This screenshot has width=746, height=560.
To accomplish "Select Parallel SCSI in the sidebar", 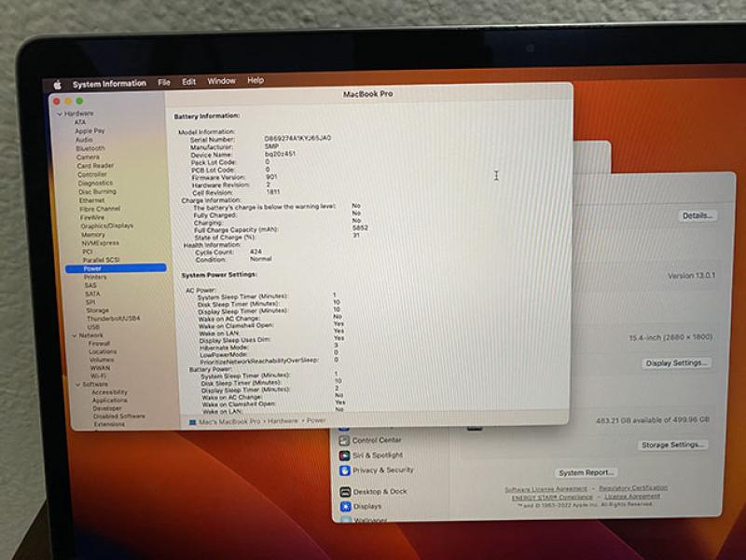I will [101, 260].
